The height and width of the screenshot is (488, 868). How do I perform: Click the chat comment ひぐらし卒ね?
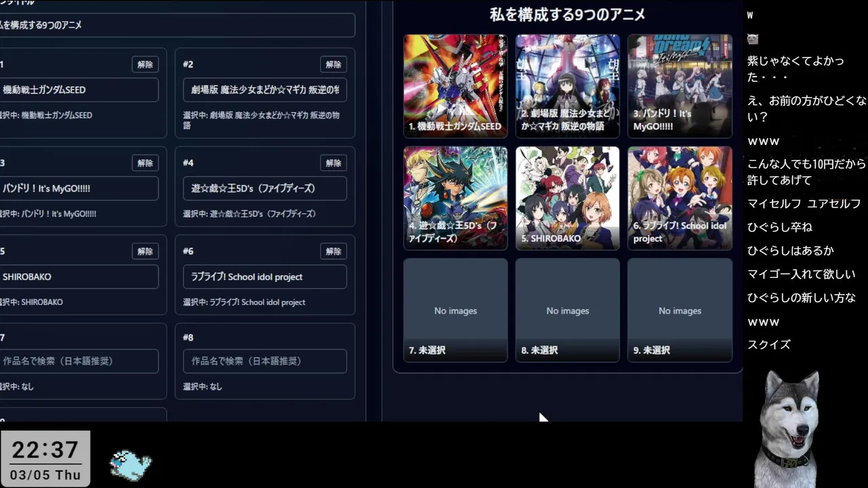[780, 227]
